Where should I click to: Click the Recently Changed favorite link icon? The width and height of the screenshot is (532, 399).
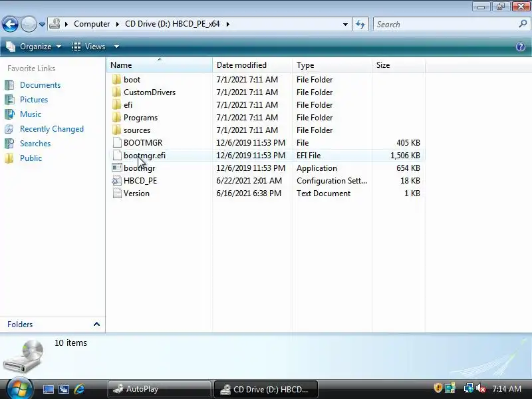pos(9,128)
